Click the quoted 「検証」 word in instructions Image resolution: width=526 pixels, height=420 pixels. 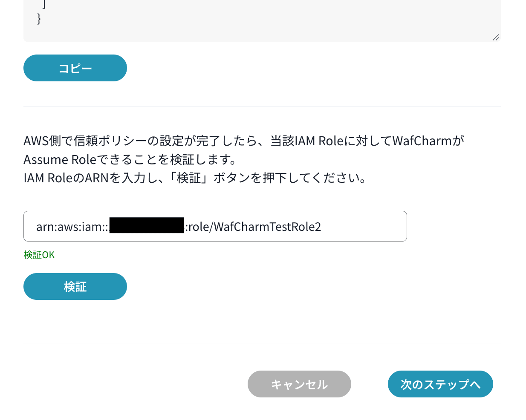[x=189, y=178]
